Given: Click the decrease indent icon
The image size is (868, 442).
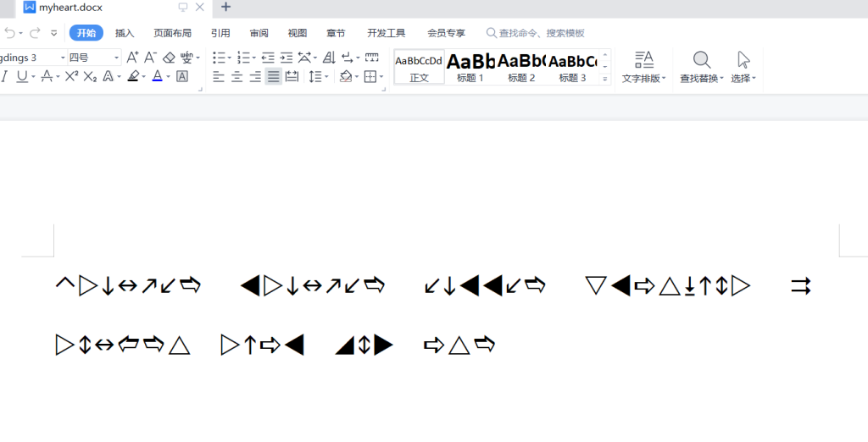Looking at the screenshot, I should click(268, 58).
